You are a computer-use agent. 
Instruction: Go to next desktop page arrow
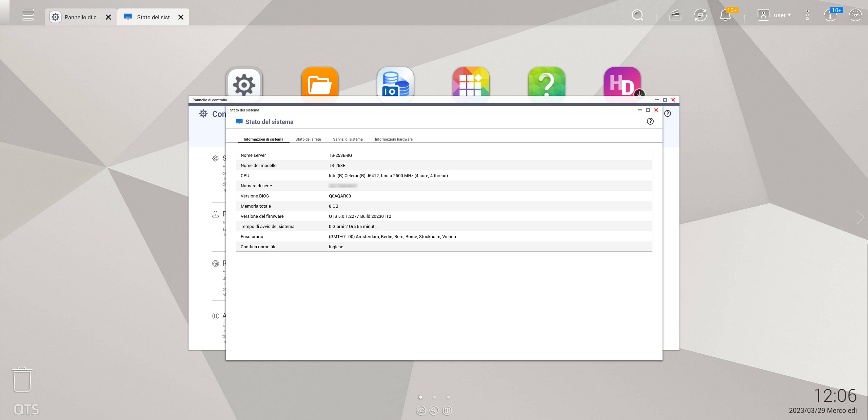point(860,217)
